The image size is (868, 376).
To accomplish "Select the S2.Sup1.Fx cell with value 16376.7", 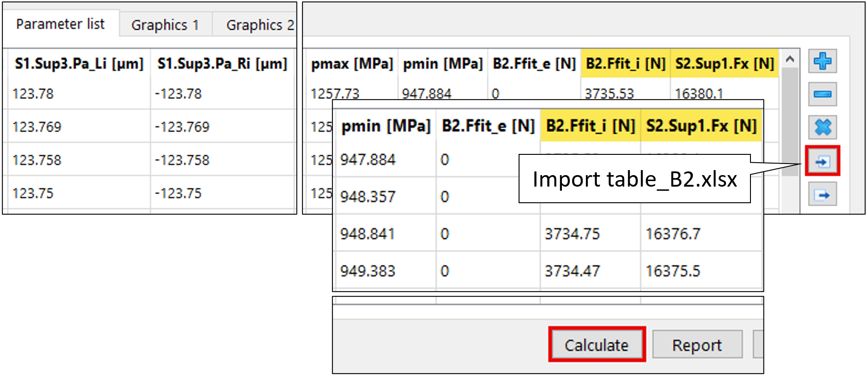I will pyautogui.click(x=673, y=234).
